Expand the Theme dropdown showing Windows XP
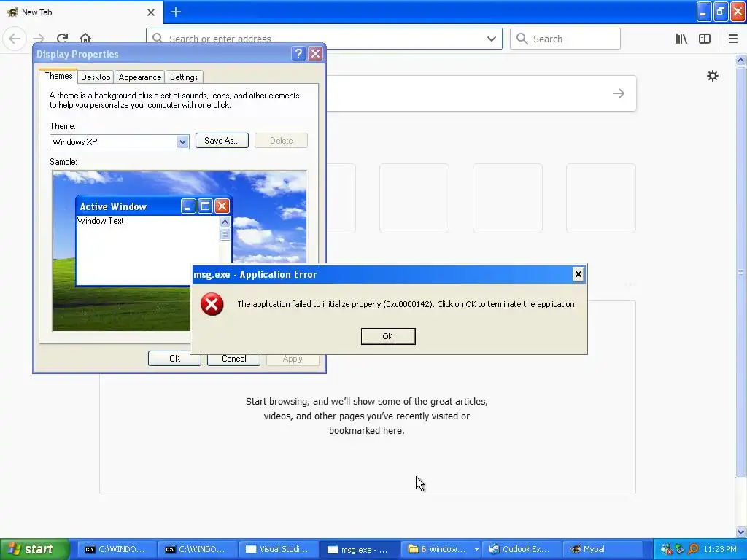 [182, 142]
